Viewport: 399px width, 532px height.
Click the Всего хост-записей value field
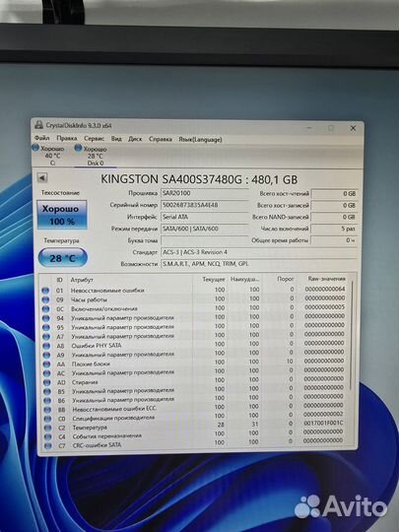334,206
